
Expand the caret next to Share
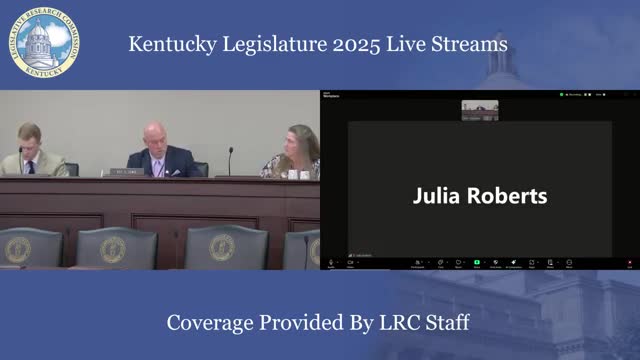(x=485, y=262)
